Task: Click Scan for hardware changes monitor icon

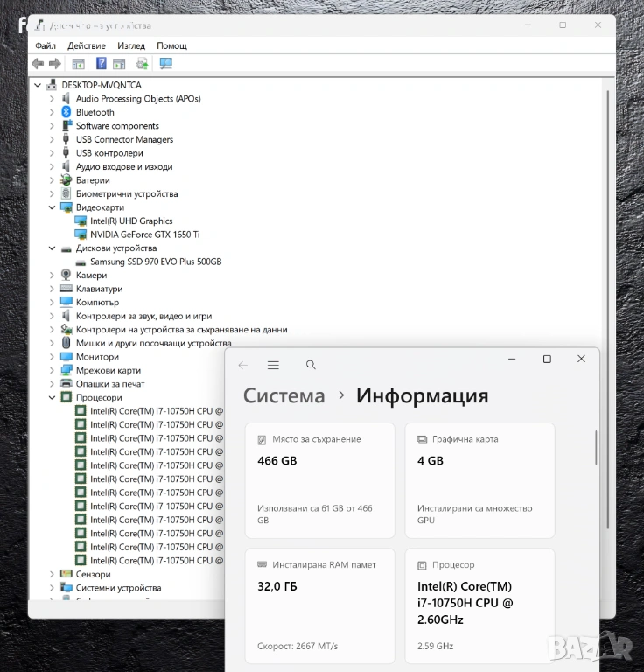Action: pos(165,64)
